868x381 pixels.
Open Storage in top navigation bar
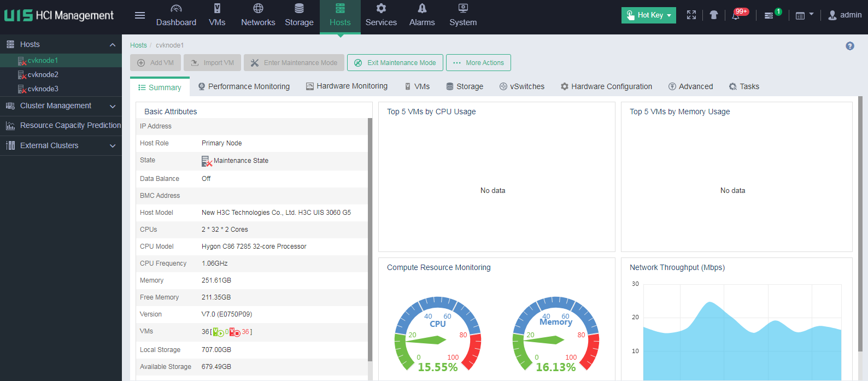[x=299, y=15]
